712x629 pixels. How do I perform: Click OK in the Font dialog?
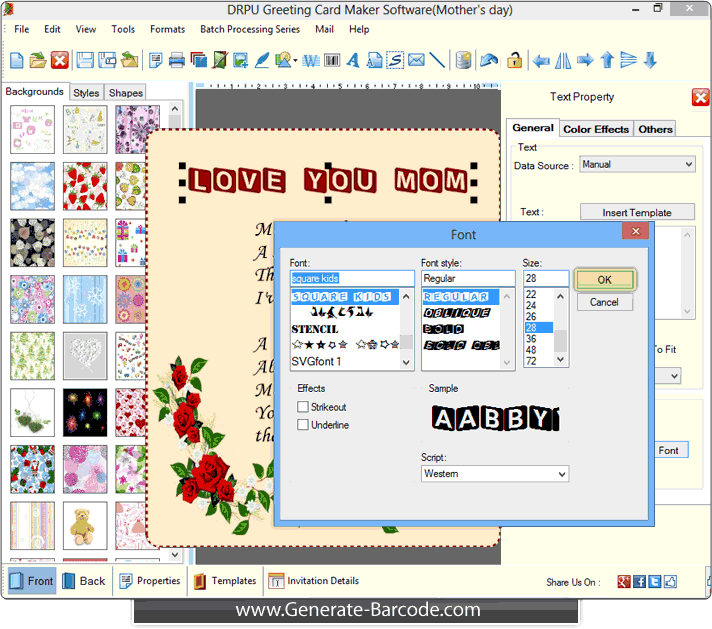(x=604, y=280)
